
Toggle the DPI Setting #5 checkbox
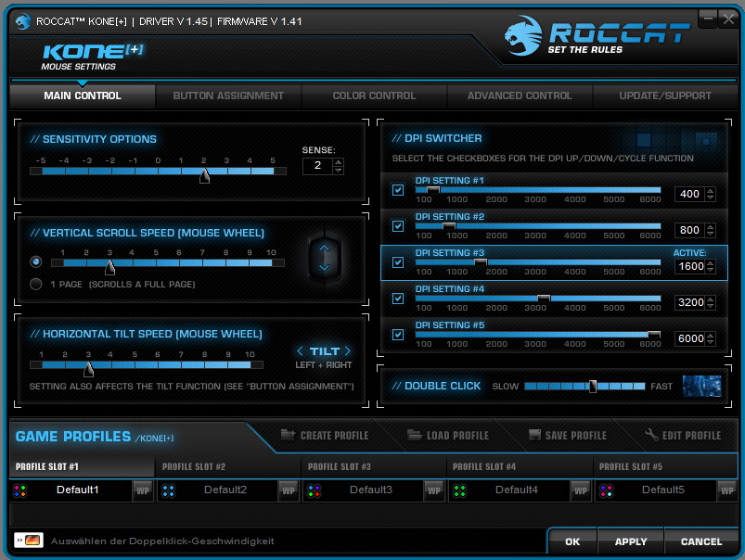point(398,335)
